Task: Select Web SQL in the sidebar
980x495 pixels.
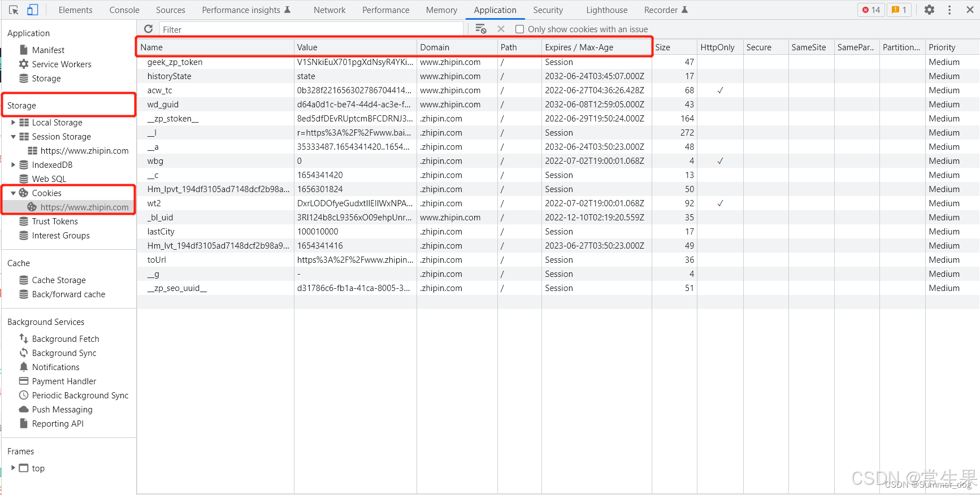Action: [49, 179]
